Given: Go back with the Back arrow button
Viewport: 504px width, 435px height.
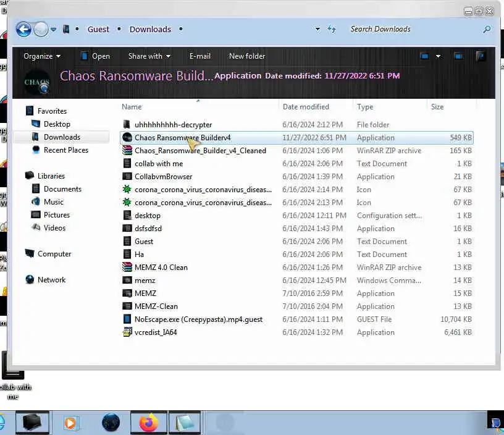Looking at the screenshot, I should [23, 30].
